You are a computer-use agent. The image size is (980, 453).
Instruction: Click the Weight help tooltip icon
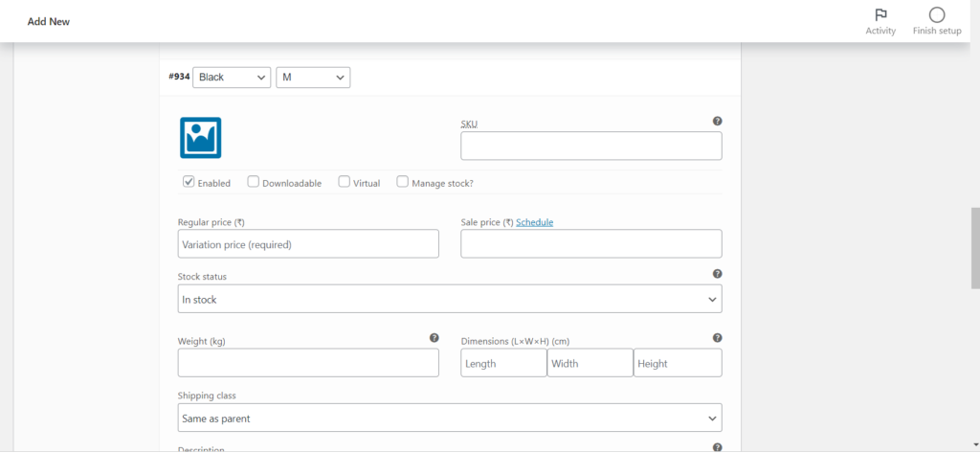point(434,338)
